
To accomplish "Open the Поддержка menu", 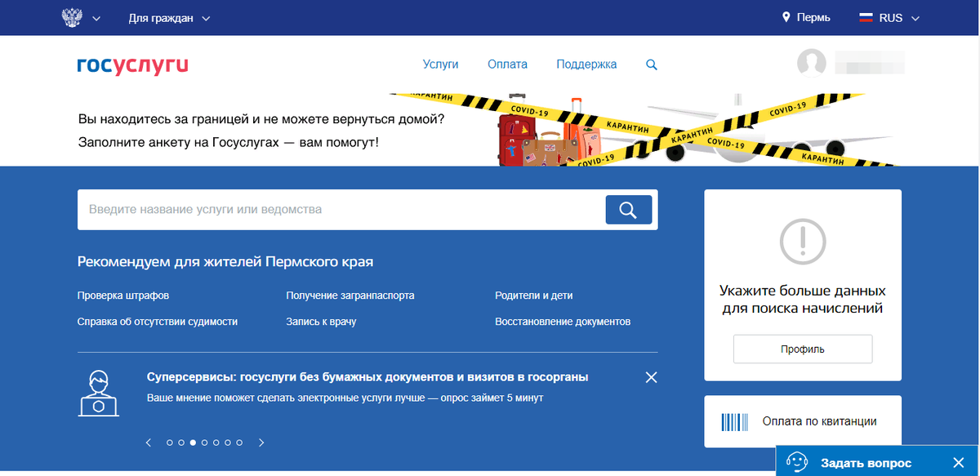I will tap(586, 64).
